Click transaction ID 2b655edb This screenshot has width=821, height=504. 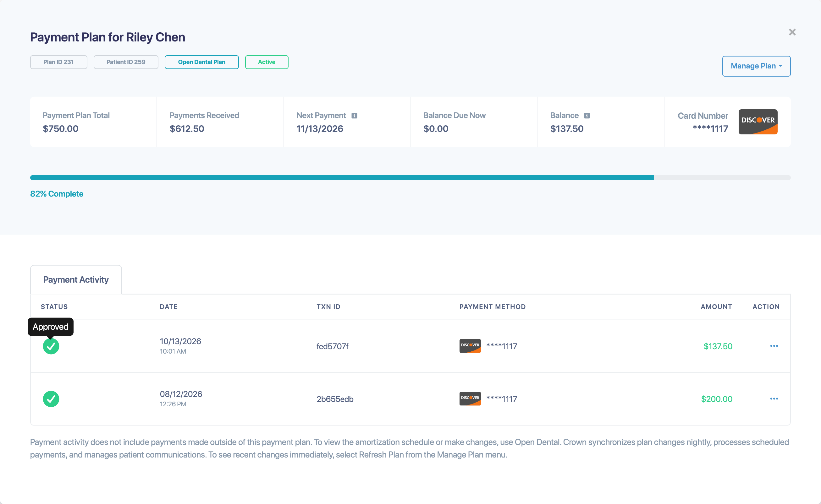(x=335, y=399)
